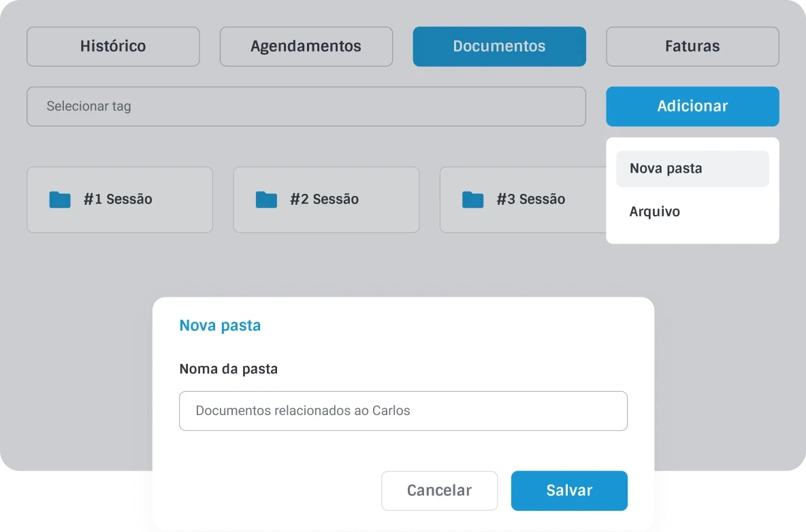806x532 pixels.
Task: Open the #3 Sessão folder card
Action: (524, 199)
